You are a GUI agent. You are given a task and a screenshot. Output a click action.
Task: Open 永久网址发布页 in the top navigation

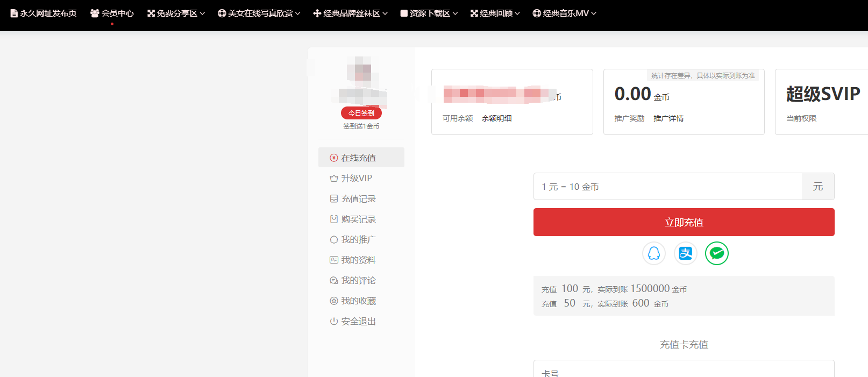44,13
